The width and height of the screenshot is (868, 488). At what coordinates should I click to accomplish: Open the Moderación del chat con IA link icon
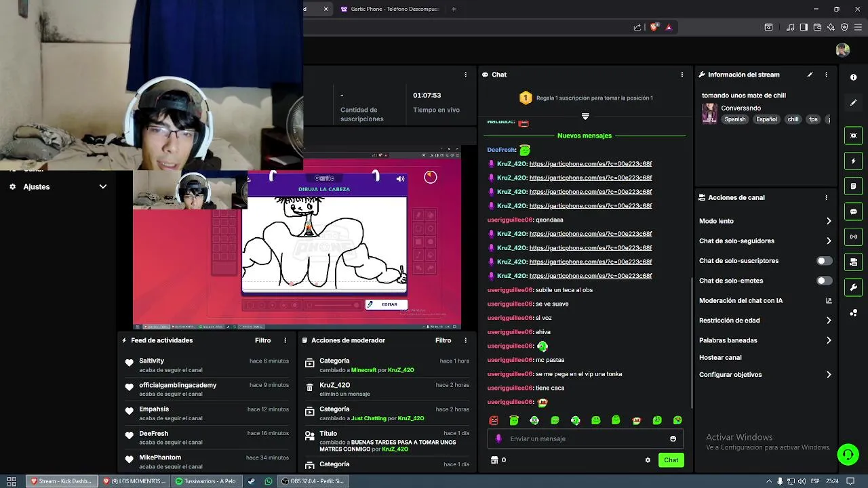pos(829,300)
